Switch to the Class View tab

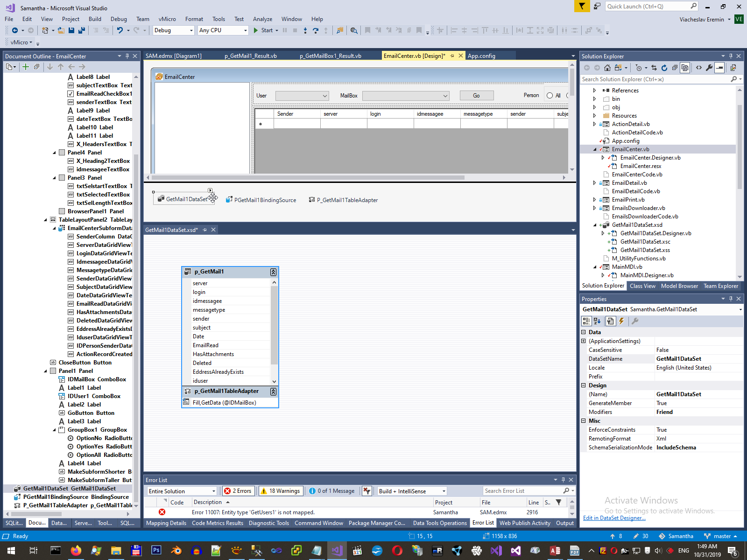pos(642,286)
